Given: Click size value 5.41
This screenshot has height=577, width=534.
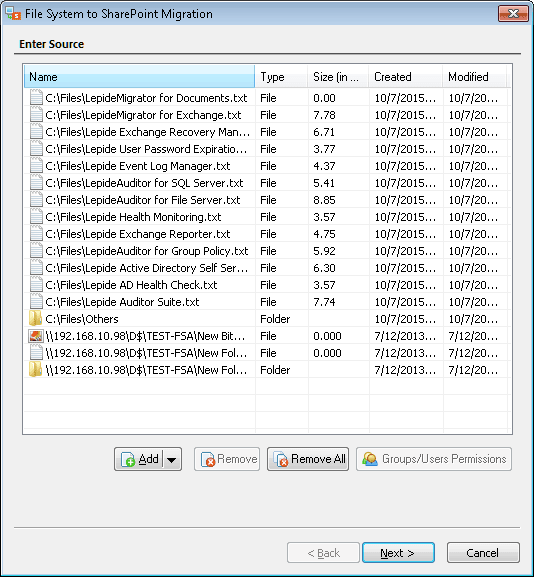Looking at the screenshot, I should tap(324, 183).
